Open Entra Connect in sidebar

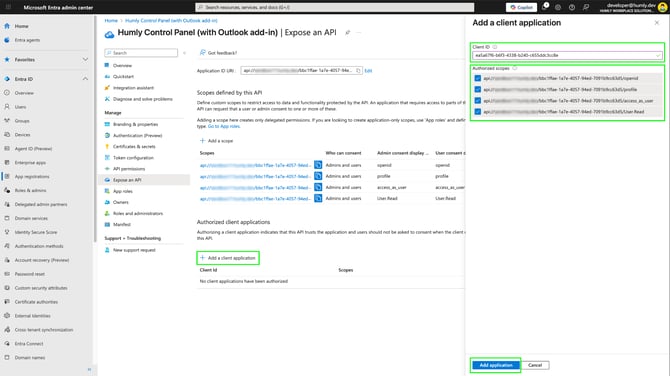(29, 344)
